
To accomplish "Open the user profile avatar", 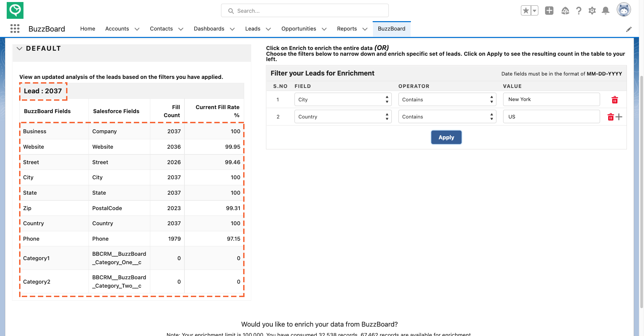I will 624,10.
